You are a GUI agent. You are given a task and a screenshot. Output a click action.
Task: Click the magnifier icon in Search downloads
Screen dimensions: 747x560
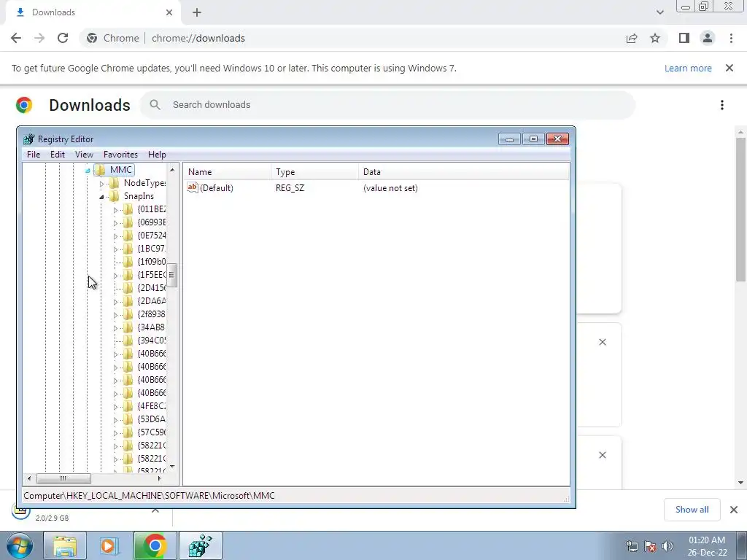(x=155, y=105)
